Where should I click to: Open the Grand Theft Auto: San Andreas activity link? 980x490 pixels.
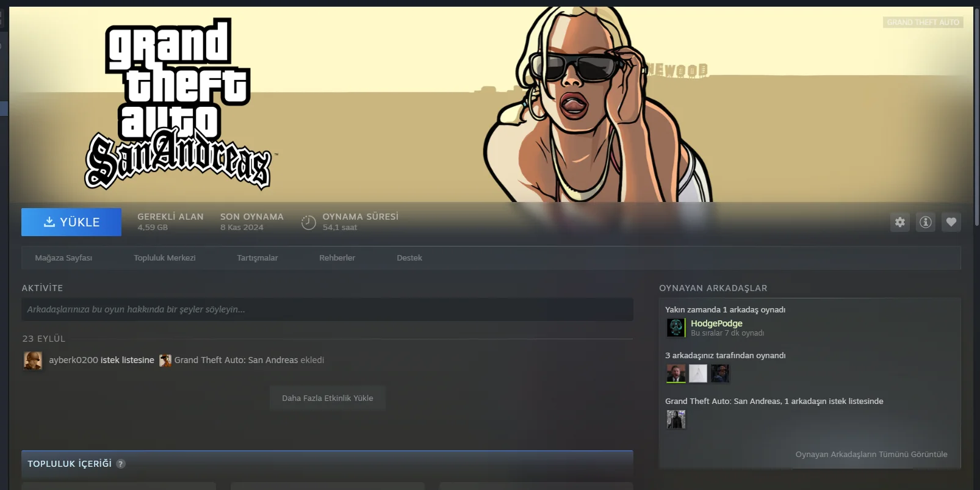[236, 360]
